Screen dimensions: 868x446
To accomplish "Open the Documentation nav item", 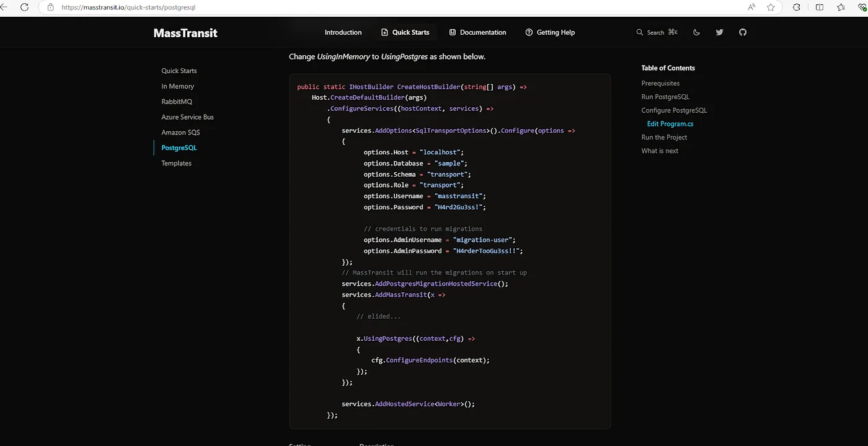I will [x=477, y=32].
